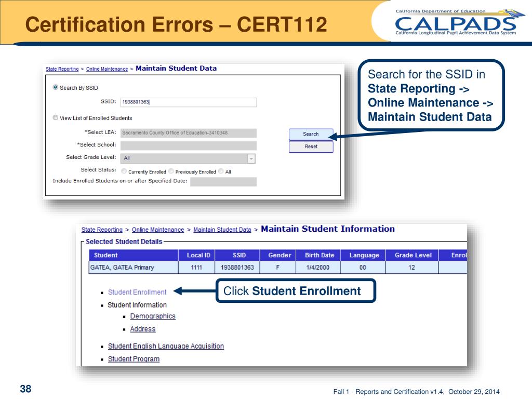
Task: Click the Language column header
Action: [363, 255]
